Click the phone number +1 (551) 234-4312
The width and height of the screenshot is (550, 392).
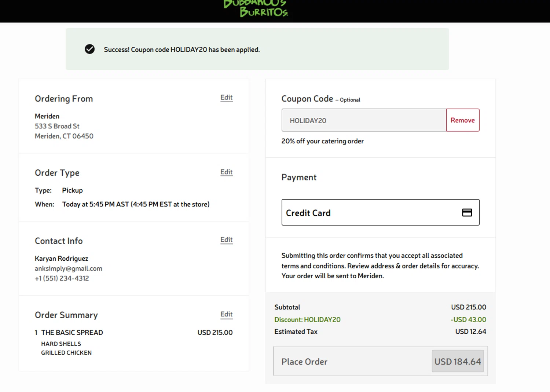pyautogui.click(x=62, y=278)
